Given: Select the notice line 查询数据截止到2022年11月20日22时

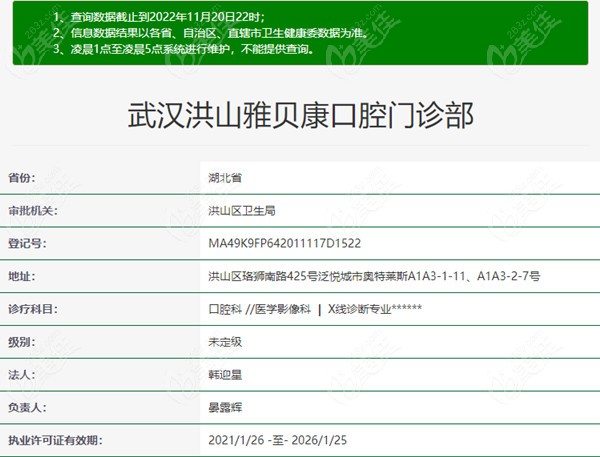Looking at the screenshot, I should click(159, 17).
